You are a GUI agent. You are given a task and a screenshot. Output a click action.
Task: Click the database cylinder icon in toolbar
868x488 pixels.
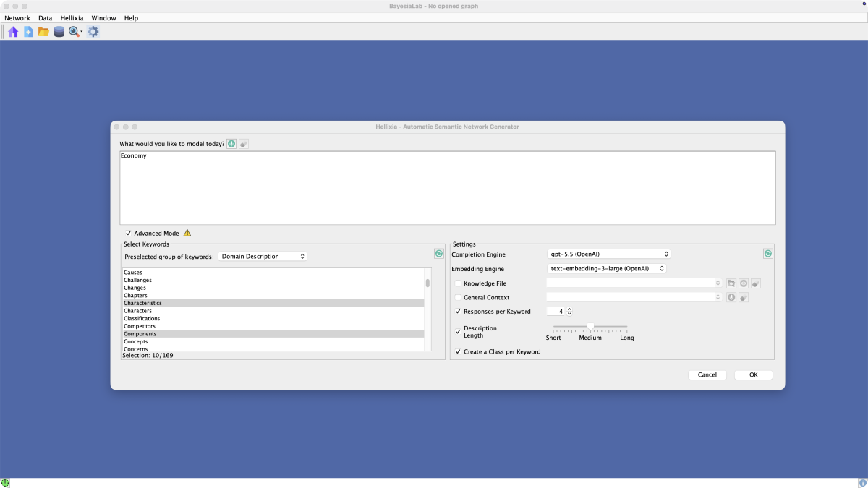tap(59, 32)
